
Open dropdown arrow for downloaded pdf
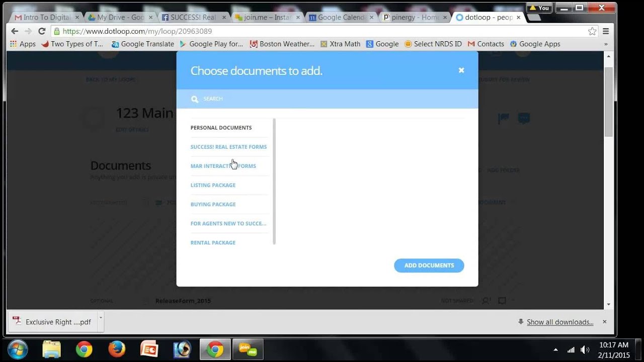[101, 319]
